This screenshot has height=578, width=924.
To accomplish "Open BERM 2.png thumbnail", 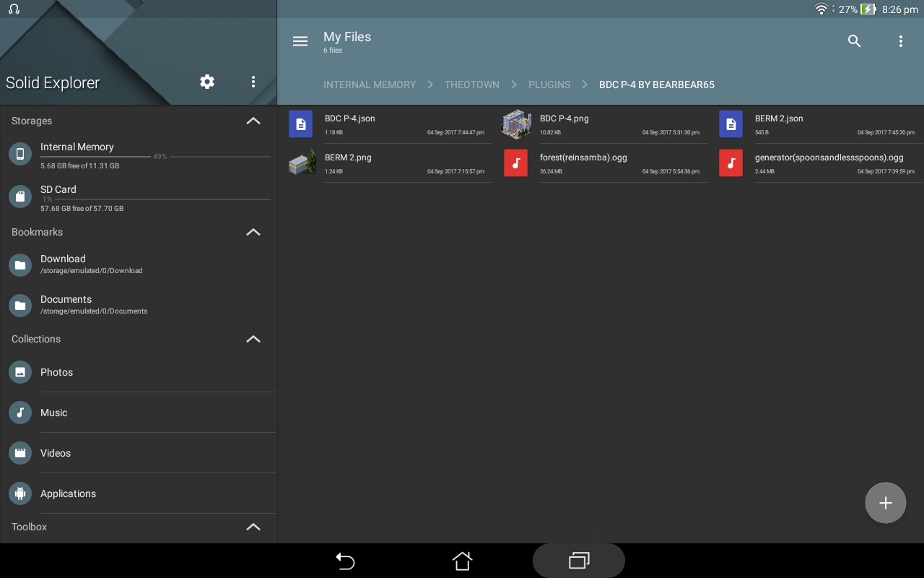I will click(x=302, y=163).
